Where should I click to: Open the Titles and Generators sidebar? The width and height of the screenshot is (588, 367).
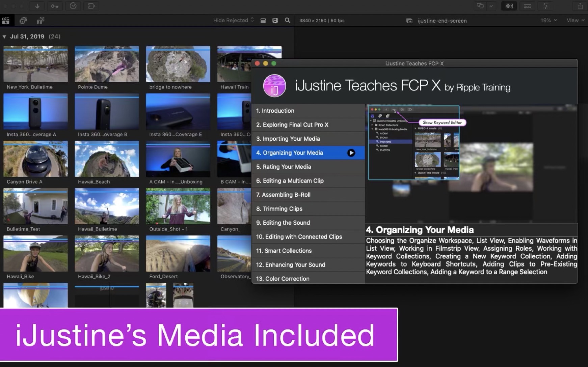(41, 21)
